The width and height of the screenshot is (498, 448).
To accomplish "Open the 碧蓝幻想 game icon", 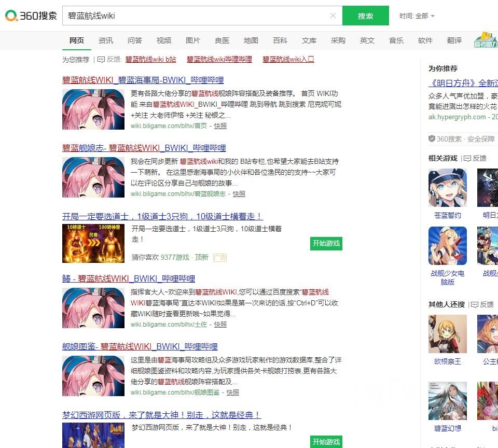I will click(447, 400).
